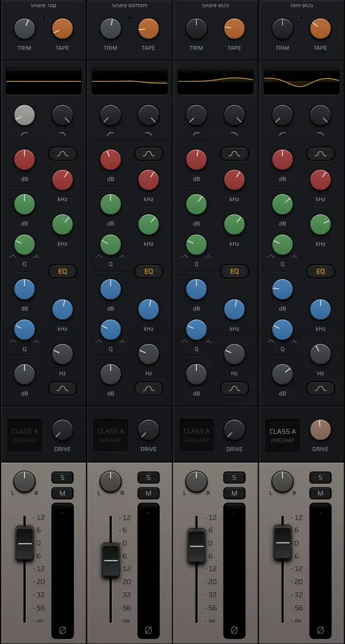
Task: Click the EQ curve display on Tom BUS
Action: 301,81
